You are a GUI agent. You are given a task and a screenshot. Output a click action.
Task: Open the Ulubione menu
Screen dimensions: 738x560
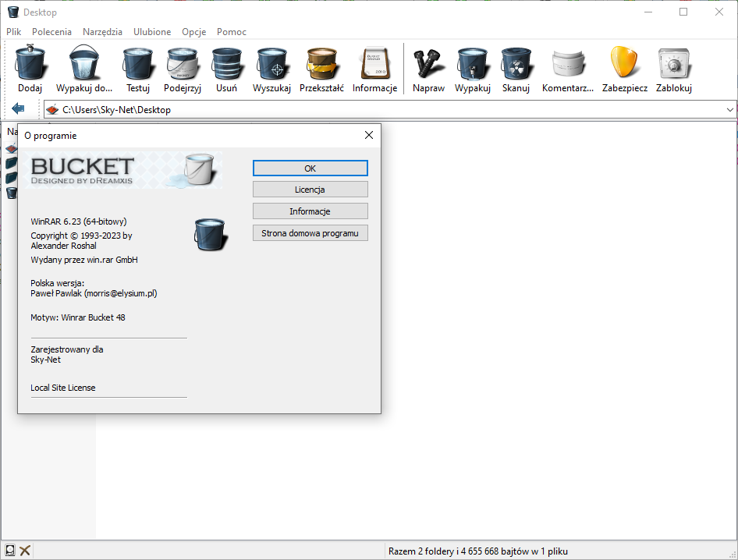[152, 31]
